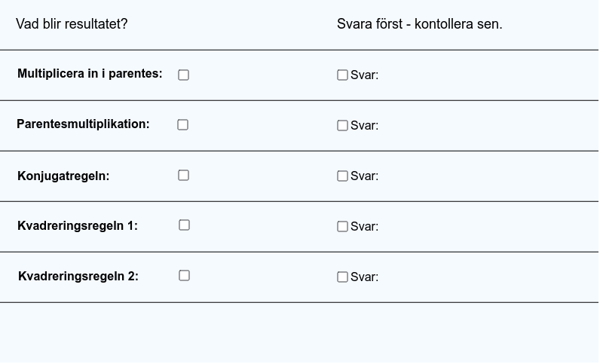Viewport: 600px width, 364px height.
Task: Click the Kvadreringsregeln 1 label
Action: pos(78,226)
